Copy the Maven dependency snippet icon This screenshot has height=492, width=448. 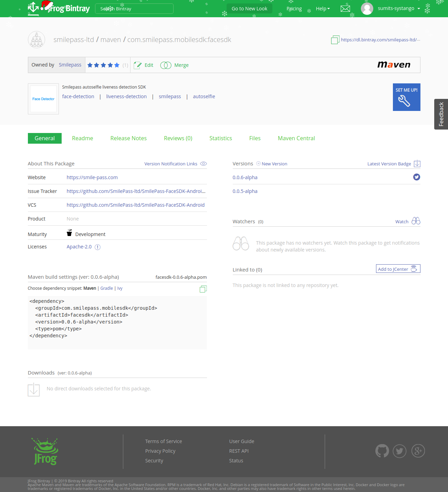click(x=203, y=289)
